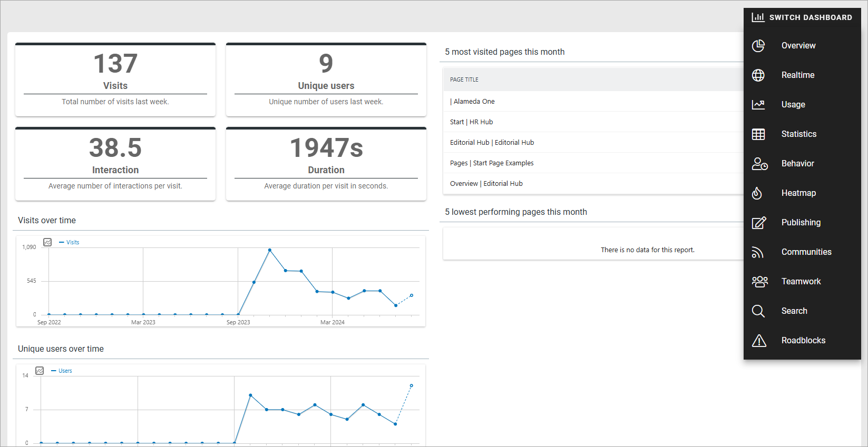
Task: Click the Communities feed icon
Action: click(757, 252)
